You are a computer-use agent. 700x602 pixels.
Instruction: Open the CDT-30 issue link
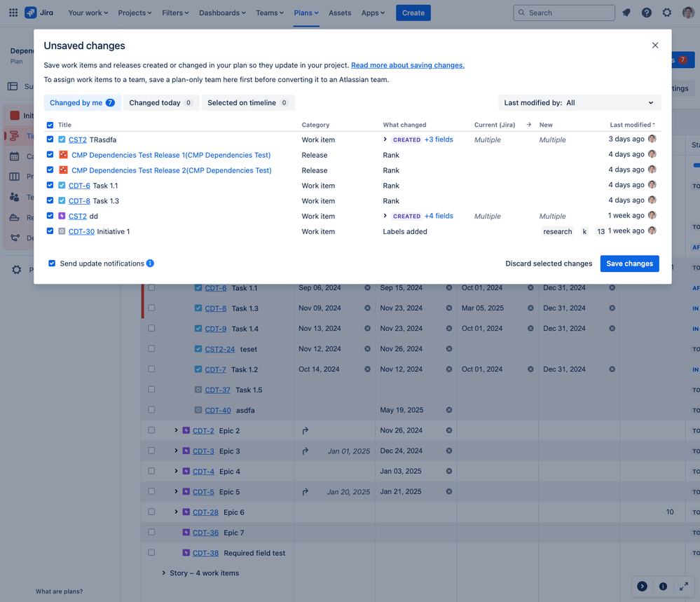pyautogui.click(x=82, y=231)
